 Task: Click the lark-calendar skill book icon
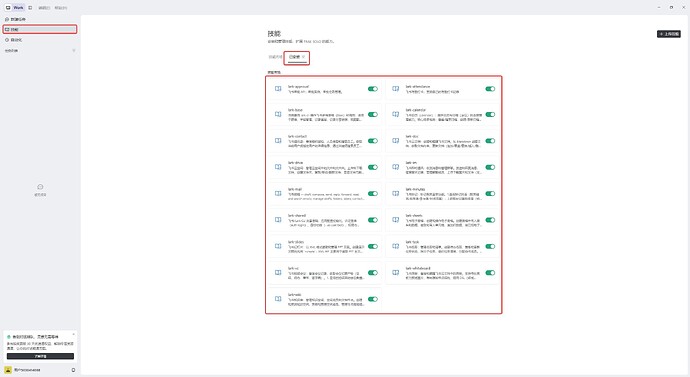click(396, 114)
